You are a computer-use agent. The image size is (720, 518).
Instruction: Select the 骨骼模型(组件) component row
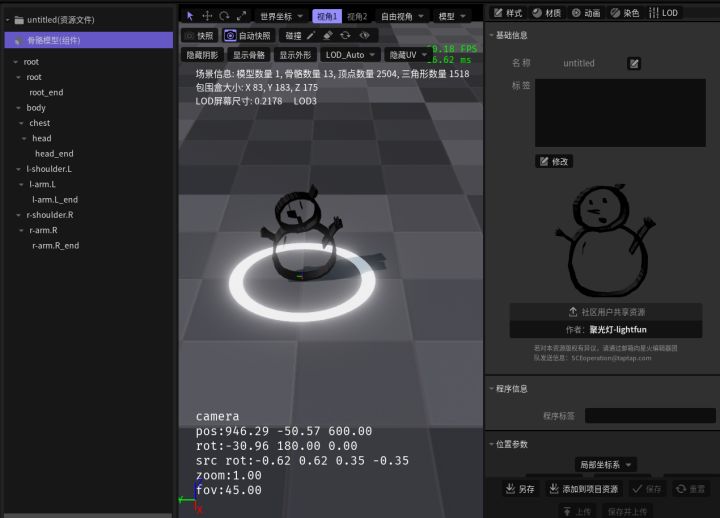coord(89,40)
